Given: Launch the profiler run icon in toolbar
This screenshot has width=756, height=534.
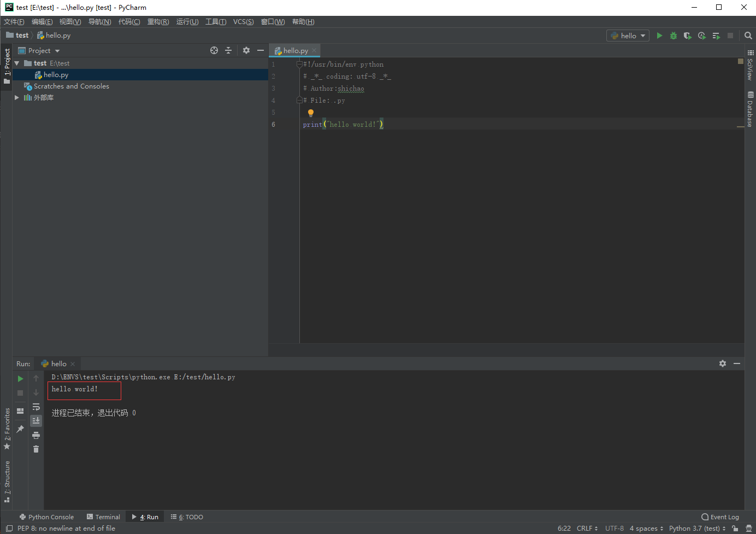Looking at the screenshot, I should 702,36.
